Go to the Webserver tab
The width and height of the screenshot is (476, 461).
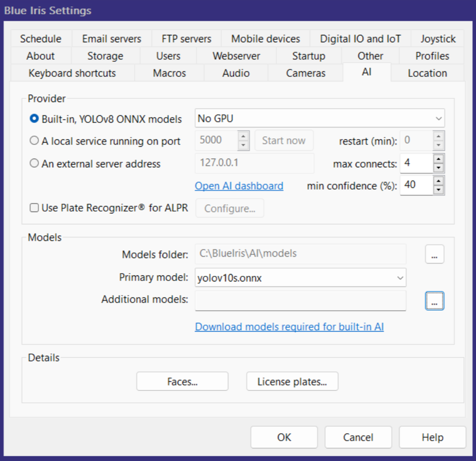coord(236,56)
